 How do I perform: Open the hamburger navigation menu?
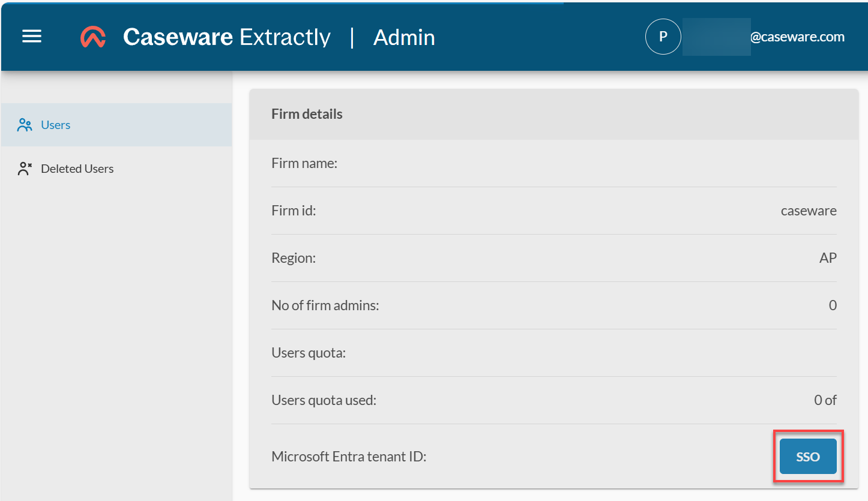(31, 37)
